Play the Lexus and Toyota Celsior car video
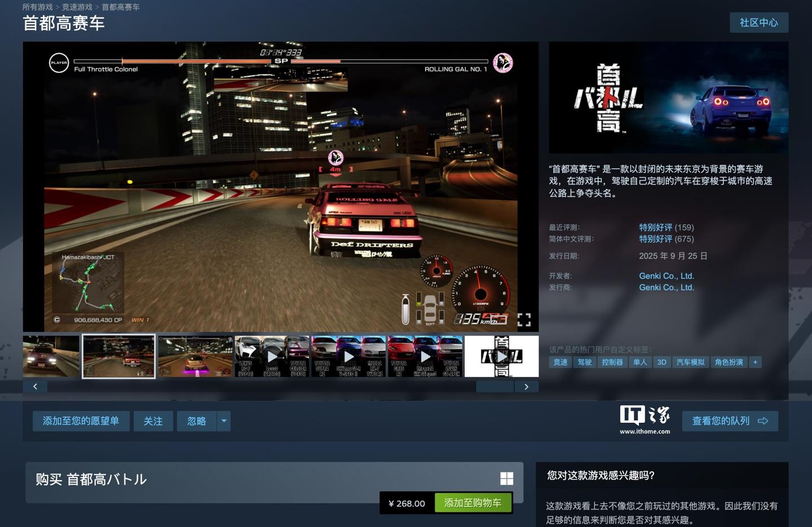The height and width of the screenshot is (527, 812). pos(272,356)
